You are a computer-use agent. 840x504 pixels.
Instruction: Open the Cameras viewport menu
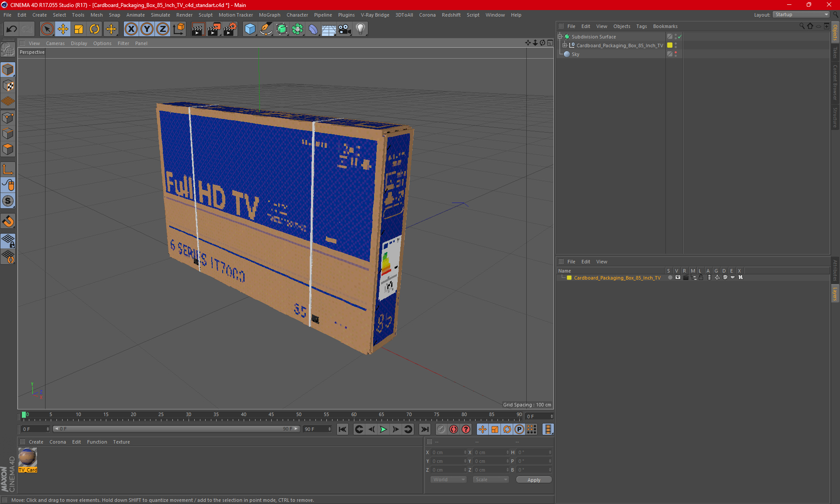(x=55, y=43)
